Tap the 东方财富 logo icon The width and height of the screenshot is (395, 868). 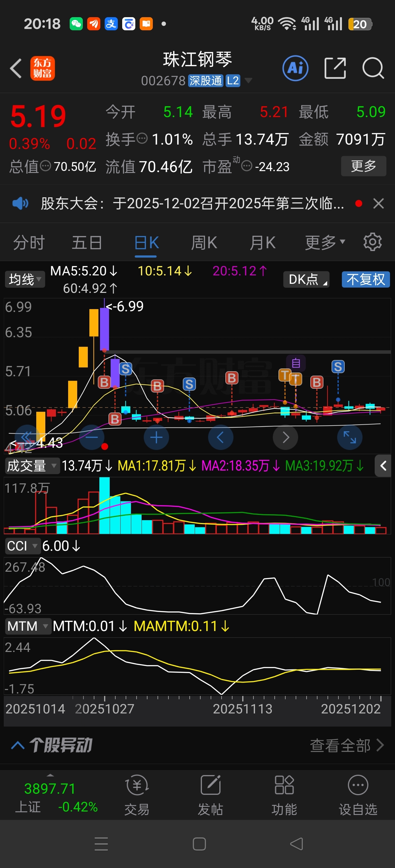pyautogui.click(x=42, y=68)
